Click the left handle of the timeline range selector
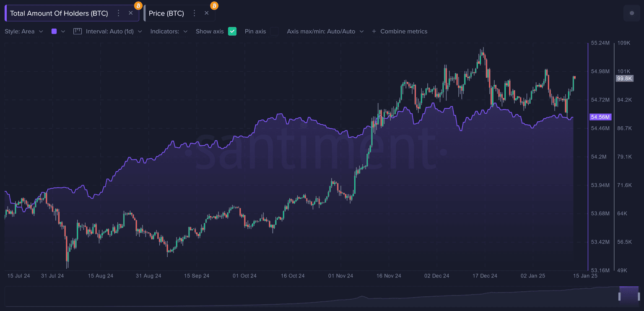644x311 pixels. click(x=619, y=297)
